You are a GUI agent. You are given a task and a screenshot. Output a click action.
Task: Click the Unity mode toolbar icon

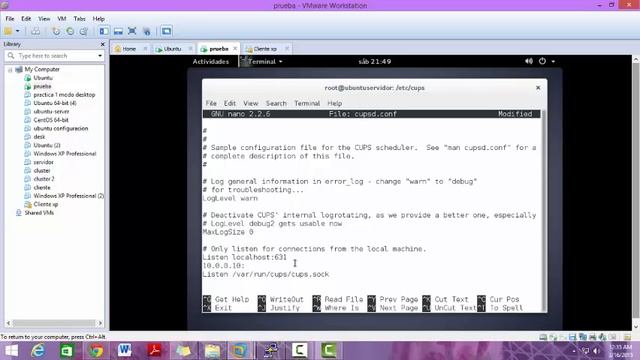click(147, 31)
